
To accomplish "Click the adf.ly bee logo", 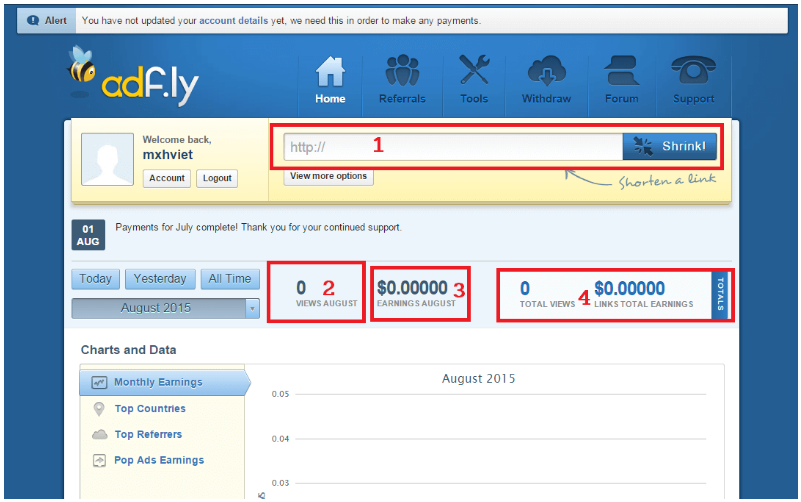I will point(133,76).
